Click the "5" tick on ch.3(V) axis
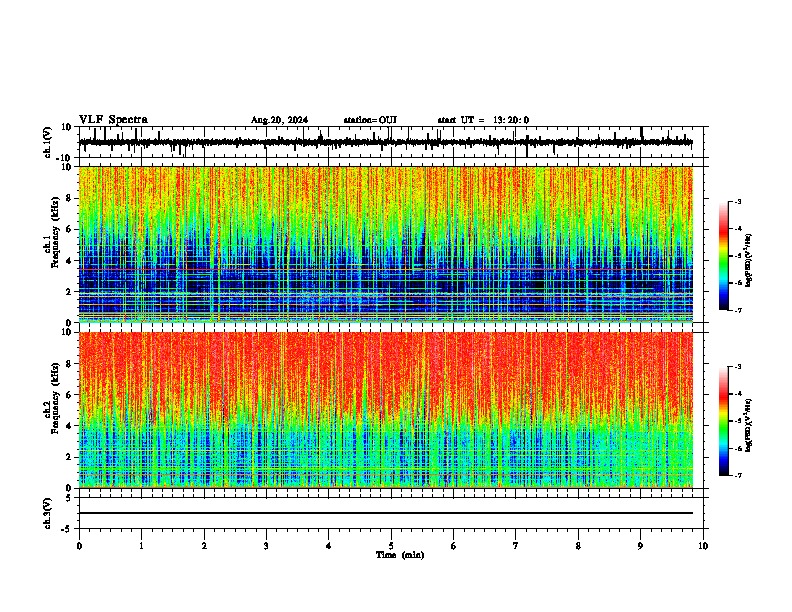This screenshot has width=792, height=612. 69,498
